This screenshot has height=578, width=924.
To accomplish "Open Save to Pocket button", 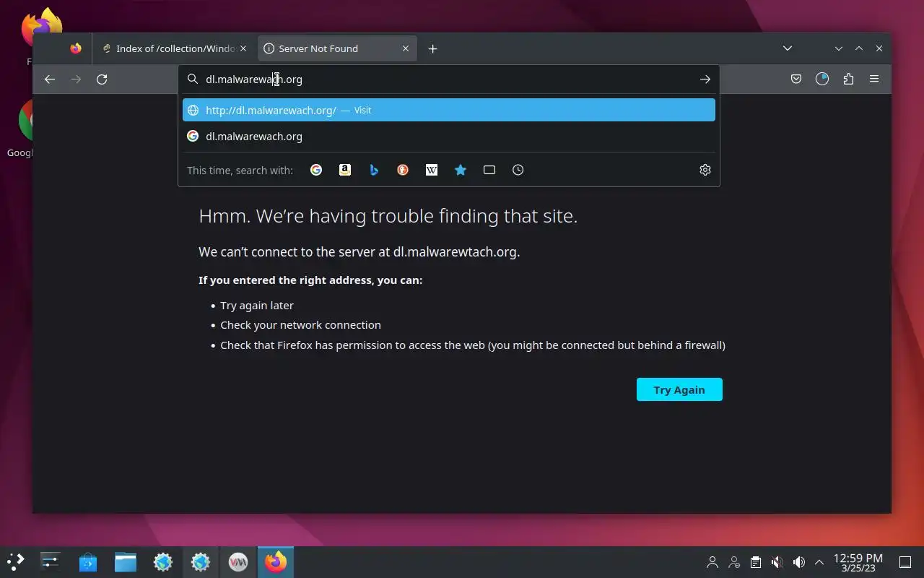I will pyautogui.click(x=796, y=79).
